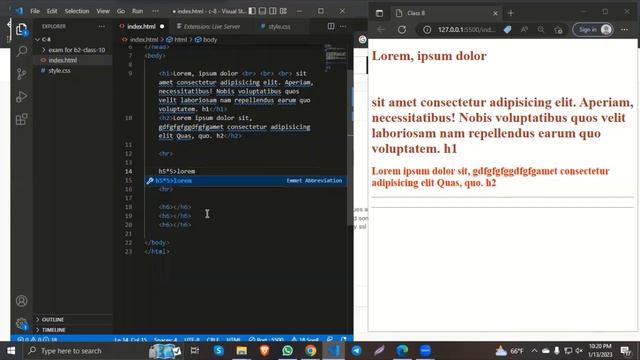Switch to the style.css editor tab
Viewport: 640px width, 360px height.
point(279,27)
